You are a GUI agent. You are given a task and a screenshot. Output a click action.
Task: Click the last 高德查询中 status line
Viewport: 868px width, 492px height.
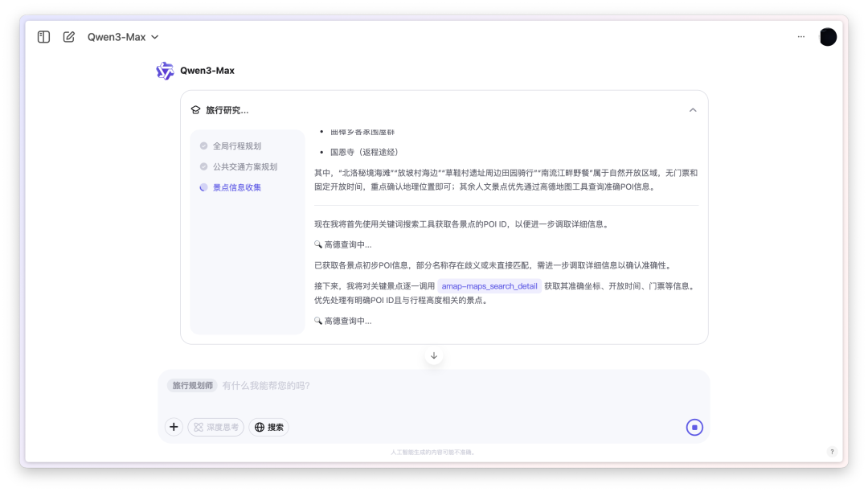pyautogui.click(x=342, y=321)
